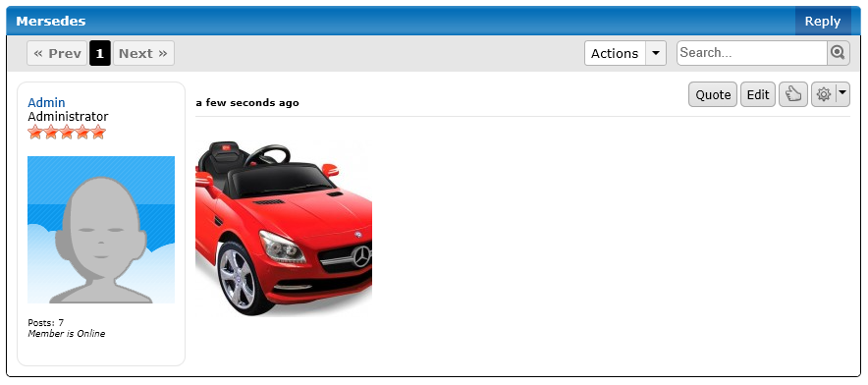This screenshot has width=868, height=385.
Task: Click the Reply button
Action: [x=823, y=21]
